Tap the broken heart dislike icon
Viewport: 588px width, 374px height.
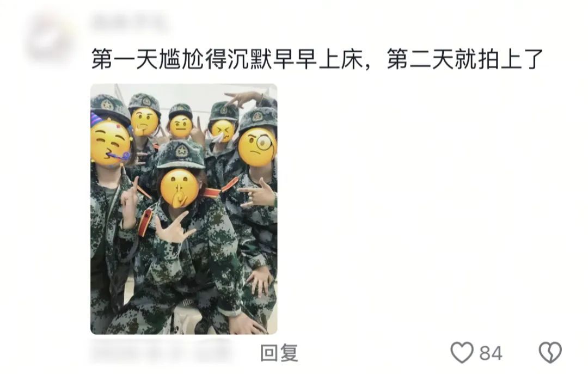click(550, 353)
